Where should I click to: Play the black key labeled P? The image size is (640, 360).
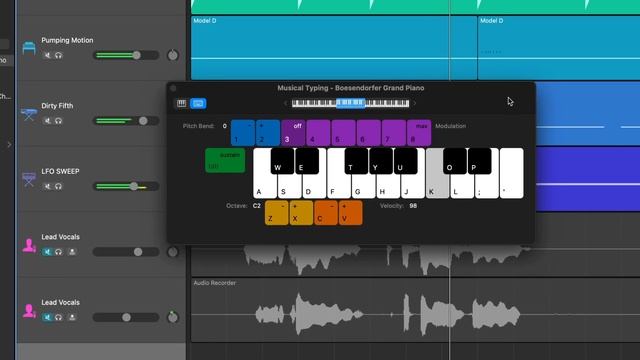(479, 161)
